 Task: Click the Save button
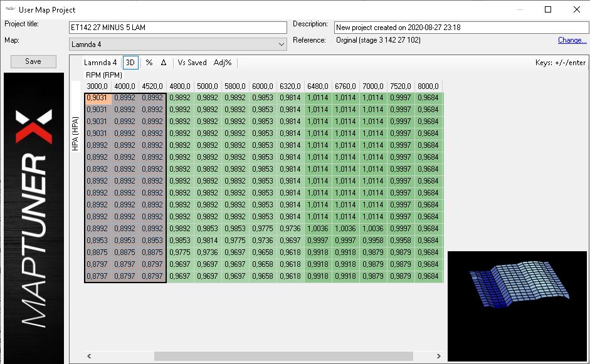coord(33,61)
